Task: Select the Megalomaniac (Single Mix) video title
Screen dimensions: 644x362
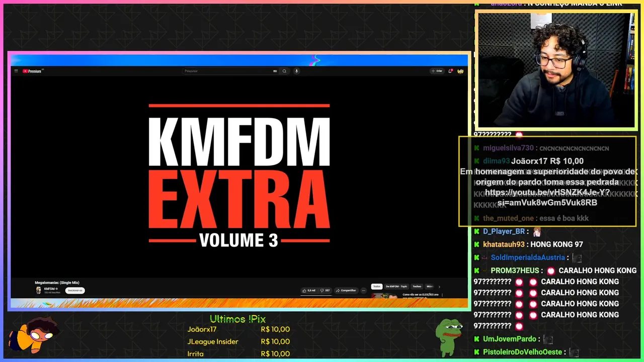Action: click(x=57, y=283)
